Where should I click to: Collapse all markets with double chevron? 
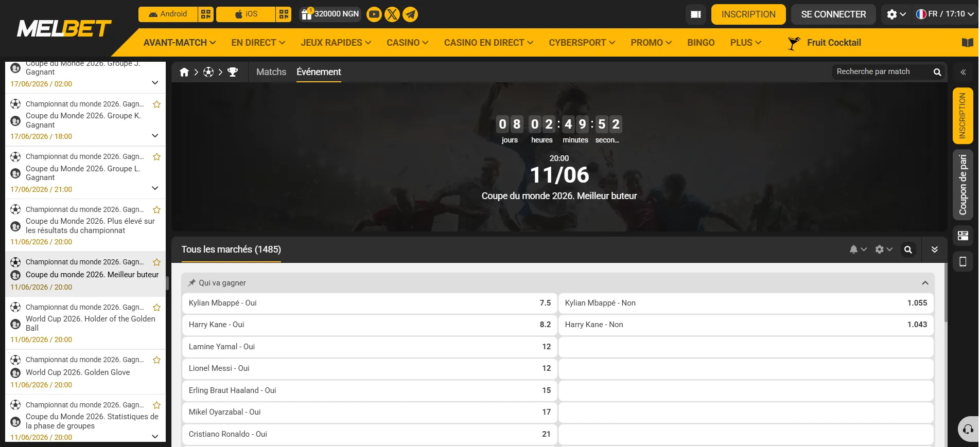point(935,249)
